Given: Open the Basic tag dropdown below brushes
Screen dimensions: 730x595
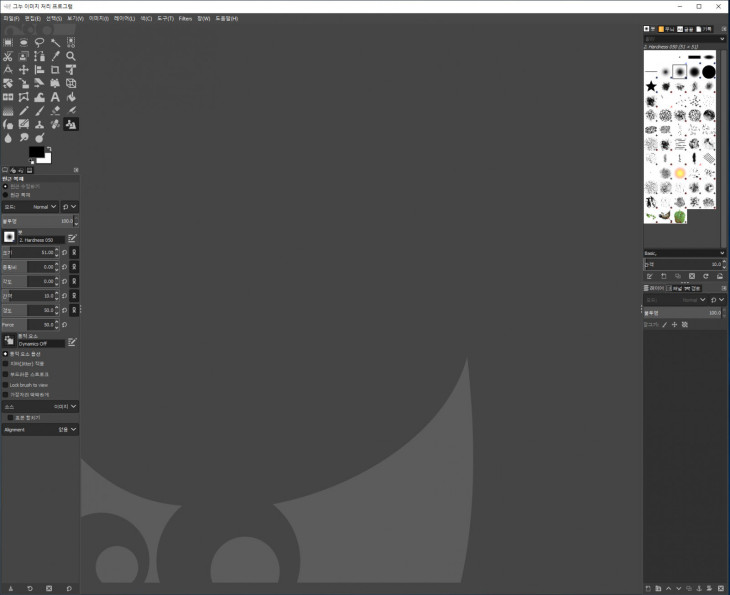Looking at the screenshot, I should pos(684,253).
